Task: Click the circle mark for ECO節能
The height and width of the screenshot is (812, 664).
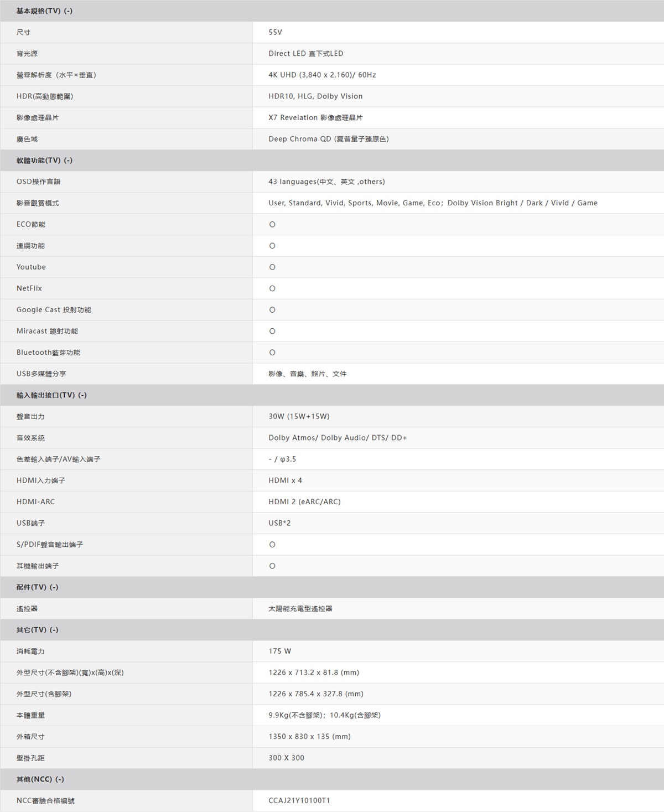Action: (x=272, y=225)
